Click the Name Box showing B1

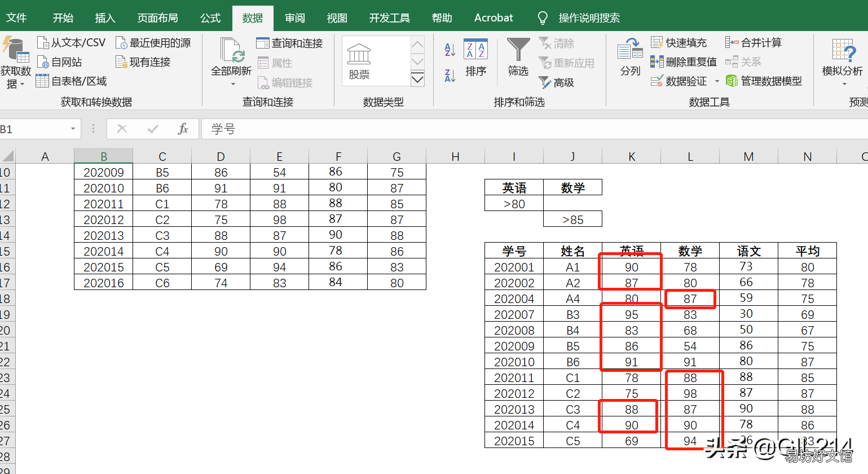tap(34, 129)
